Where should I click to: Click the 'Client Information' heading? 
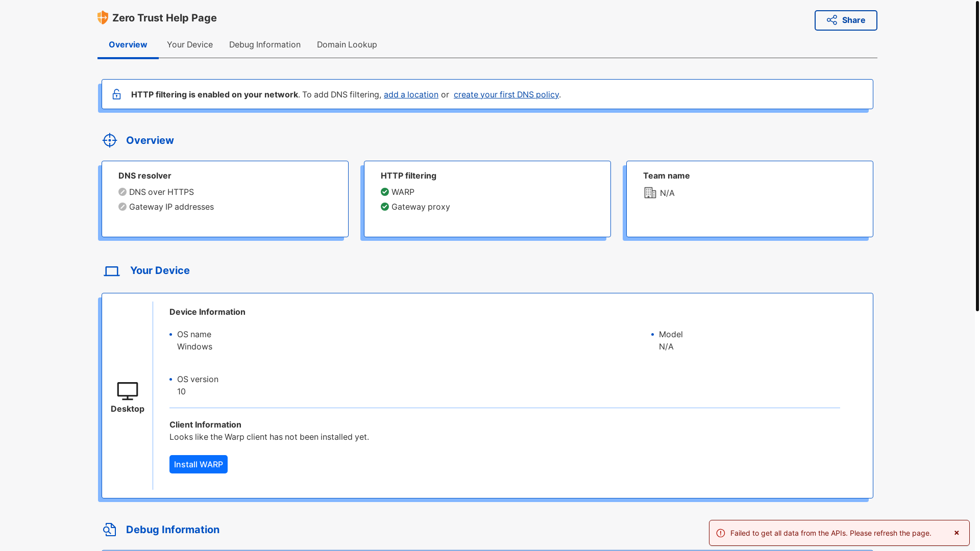coord(205,424)
